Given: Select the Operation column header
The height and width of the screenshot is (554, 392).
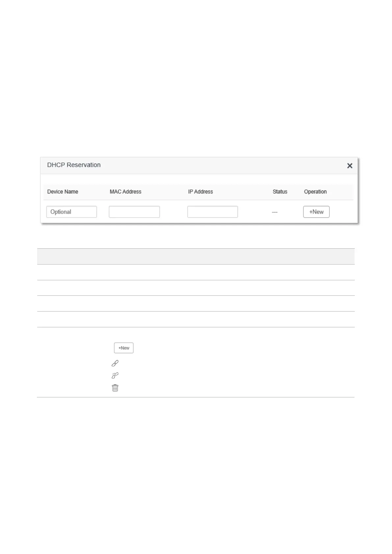Looking at the screenshot, I should pos(315,192).
